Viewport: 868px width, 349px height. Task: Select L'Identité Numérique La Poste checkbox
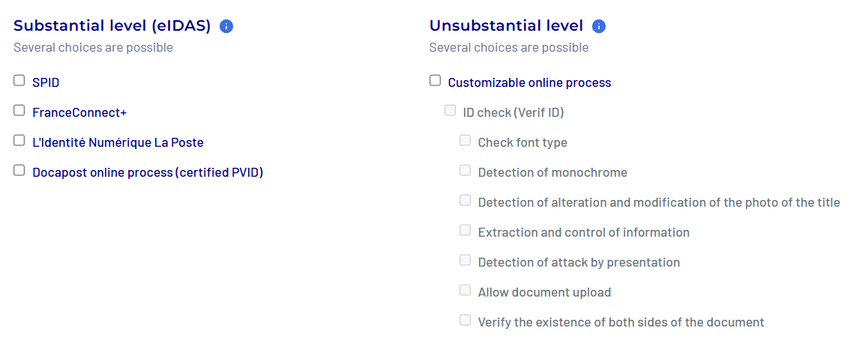(x=19, y=141)
